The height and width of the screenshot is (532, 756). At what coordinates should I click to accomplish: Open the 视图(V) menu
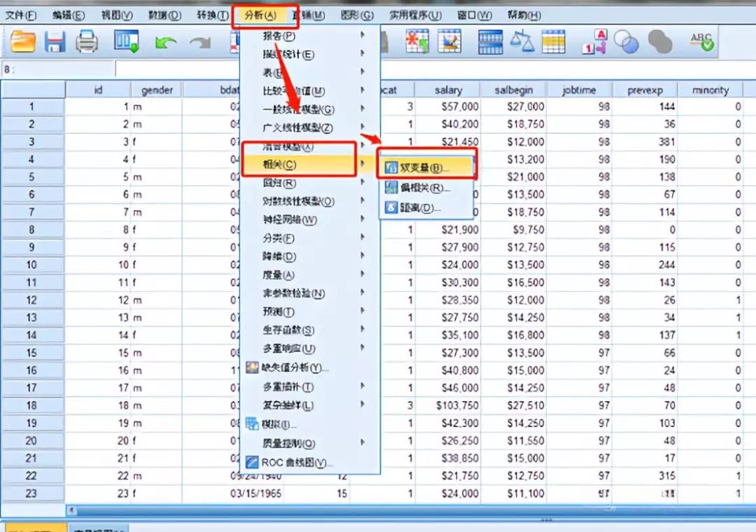117,15
